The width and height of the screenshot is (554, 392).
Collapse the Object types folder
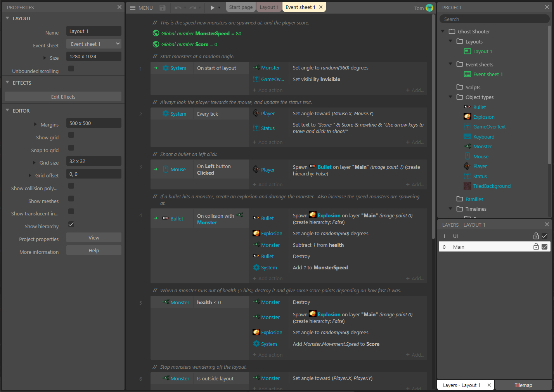pyautogui.click(x=451, y=97)
